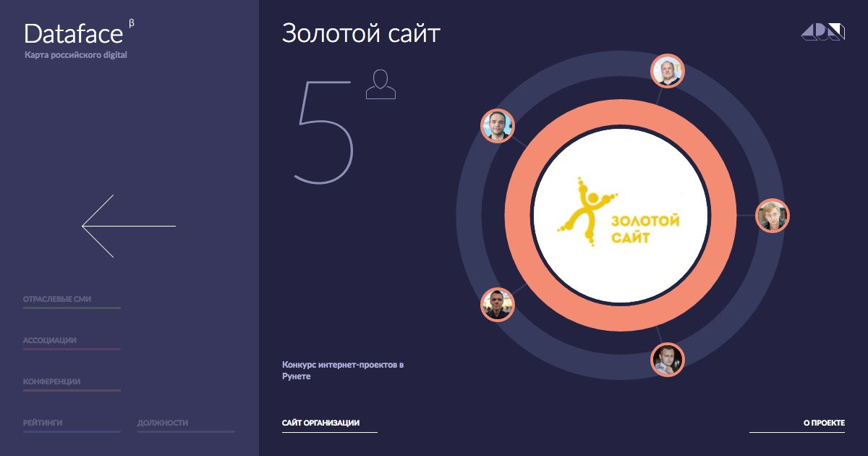Open the upper-left avatar on the ring
The height and width of the screenshot is (456, 868).
point(498,126)
